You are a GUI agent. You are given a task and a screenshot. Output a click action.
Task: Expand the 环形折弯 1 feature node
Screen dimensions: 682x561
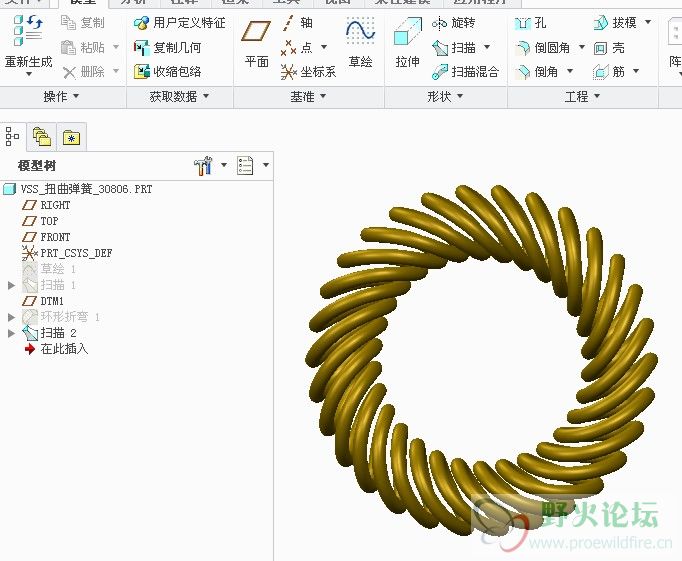point(12,317)
